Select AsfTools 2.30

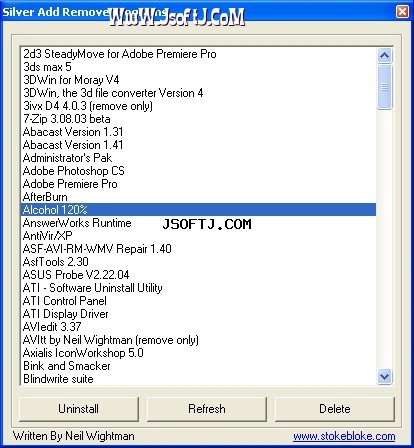click(198, 262)
